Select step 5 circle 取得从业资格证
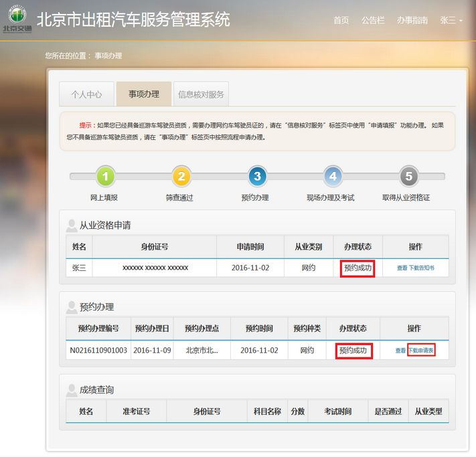 point(409,176)
